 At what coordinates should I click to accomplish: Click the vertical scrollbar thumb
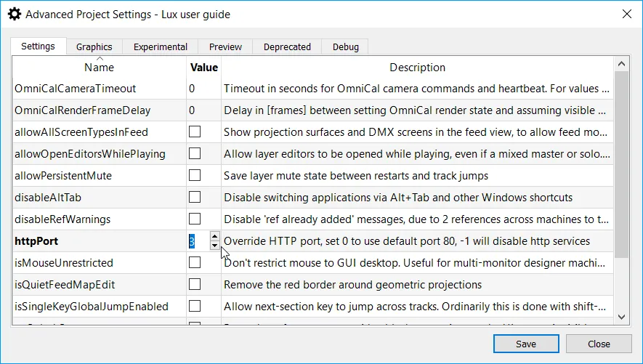[x=621, y=164]
